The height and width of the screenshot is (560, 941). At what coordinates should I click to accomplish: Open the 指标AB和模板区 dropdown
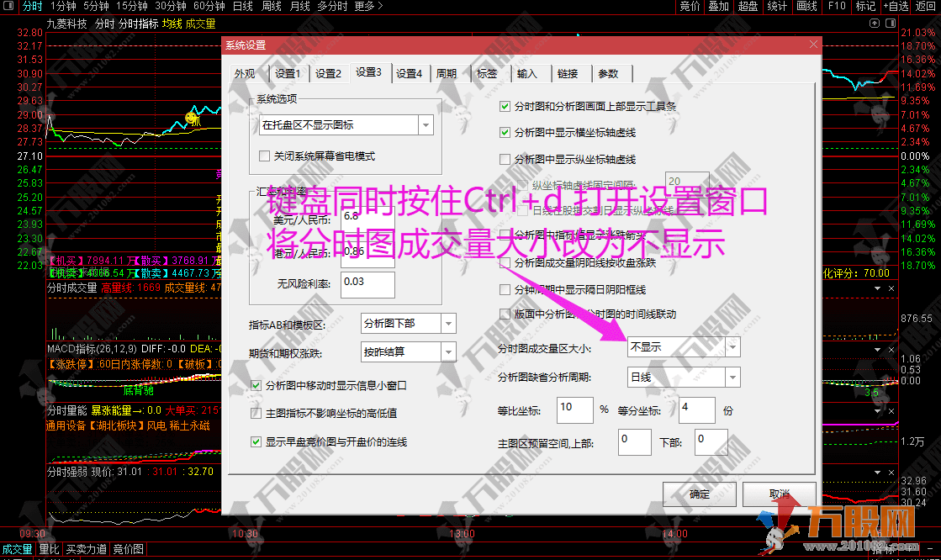448,324
